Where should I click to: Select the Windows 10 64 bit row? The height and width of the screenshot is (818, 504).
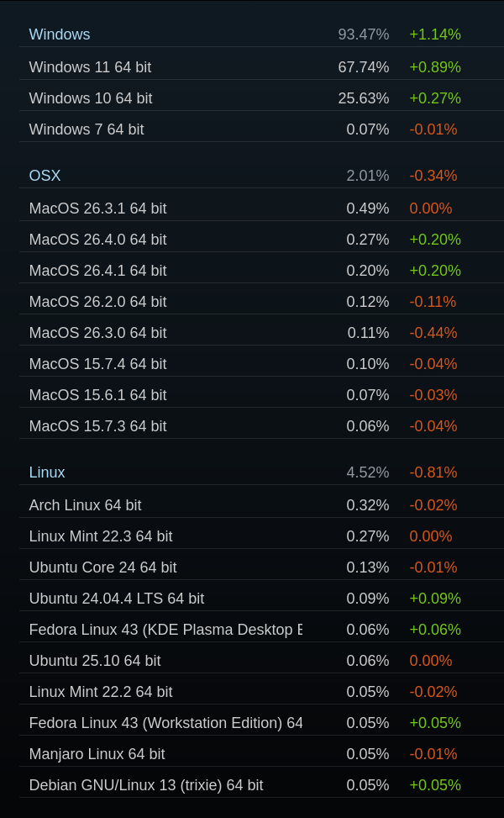[x=261, y=98]
